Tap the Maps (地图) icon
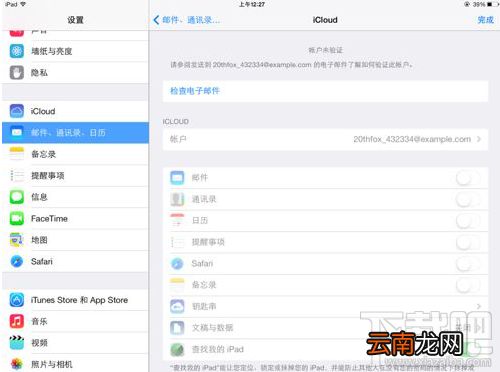Image resolution: width=500 pixels, height=372 pixels. tap(17, 240)
